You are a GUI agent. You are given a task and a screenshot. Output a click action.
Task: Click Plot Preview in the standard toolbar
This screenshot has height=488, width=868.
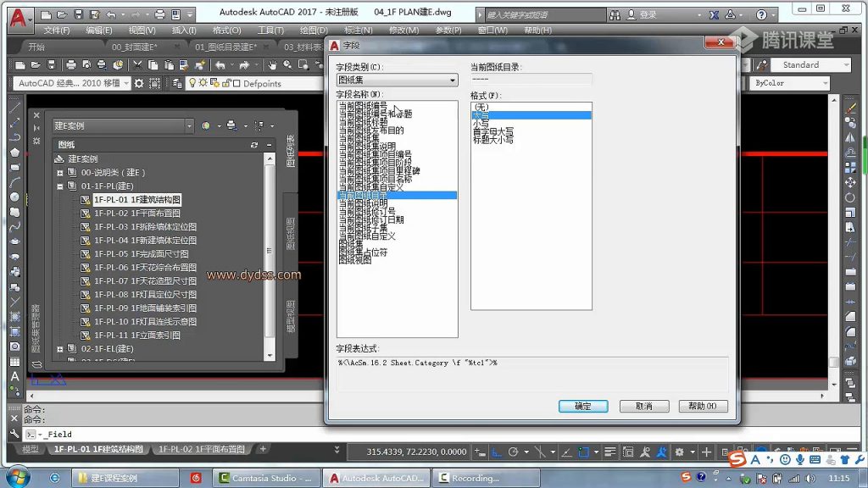click(x=86, y=65)
